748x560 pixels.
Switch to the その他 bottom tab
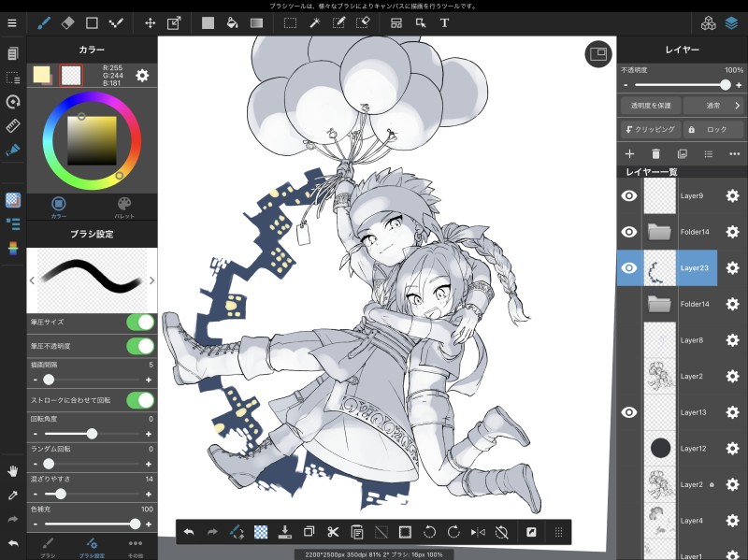pyautogui.click(x=136, y=548)
